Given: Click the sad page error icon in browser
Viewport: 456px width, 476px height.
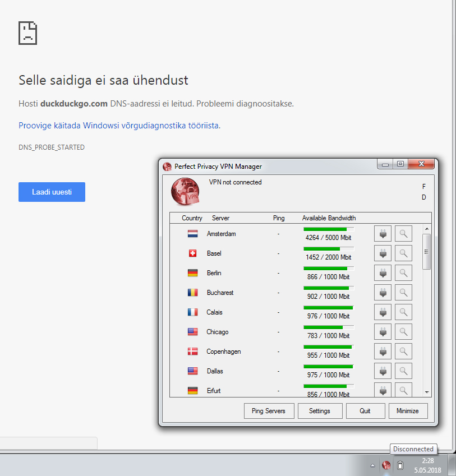Looking at the screenshot, I should pos(27,33).
